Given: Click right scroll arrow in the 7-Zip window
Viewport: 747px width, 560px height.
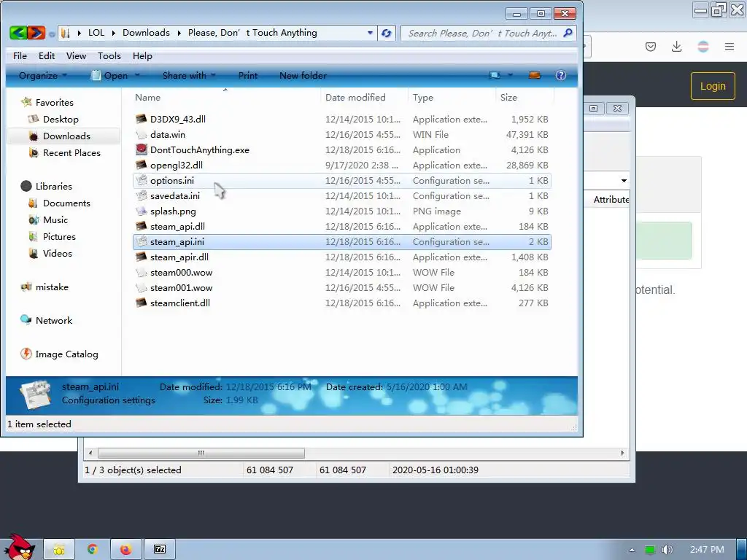Looking at the screenshot, I should pyautogui.click(x=622, y=453).
